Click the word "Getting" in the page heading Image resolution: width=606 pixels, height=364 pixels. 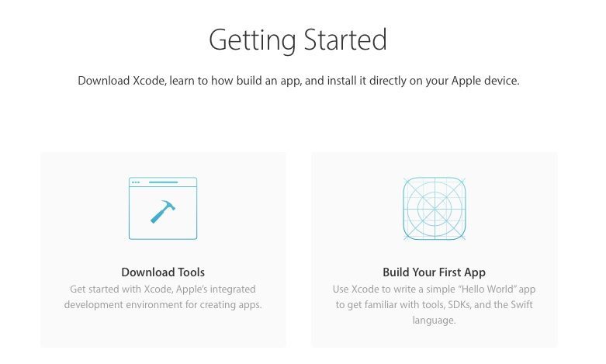coord(246,40)
